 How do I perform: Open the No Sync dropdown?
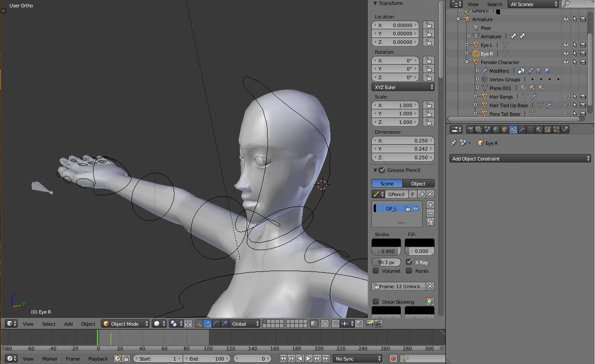point(358,358)
